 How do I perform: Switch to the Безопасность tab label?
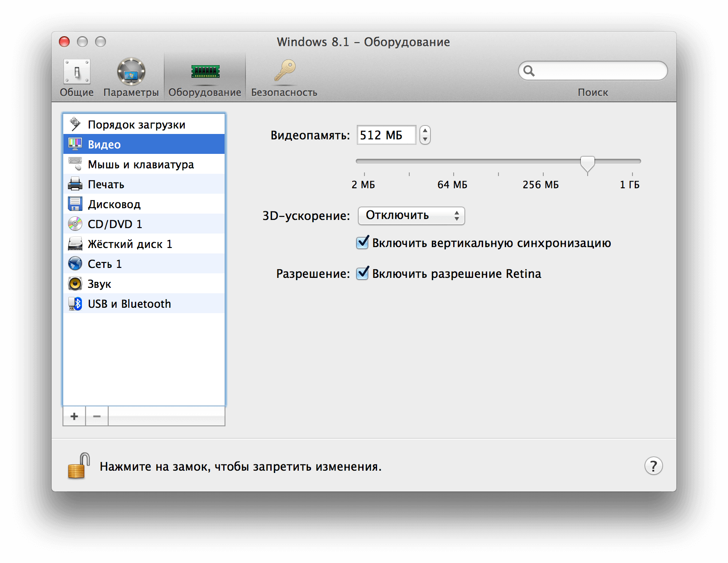click(x=284, y=92)
